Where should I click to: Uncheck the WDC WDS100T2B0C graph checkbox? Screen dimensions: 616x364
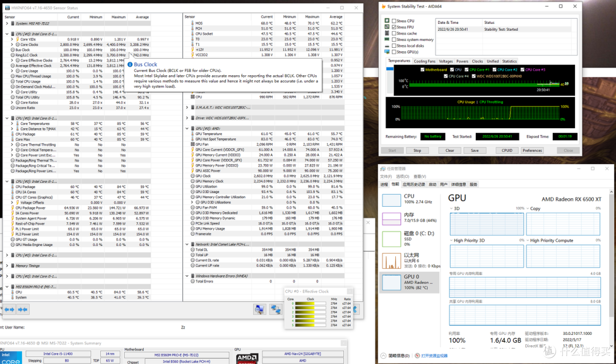click(x=473, y=76)
